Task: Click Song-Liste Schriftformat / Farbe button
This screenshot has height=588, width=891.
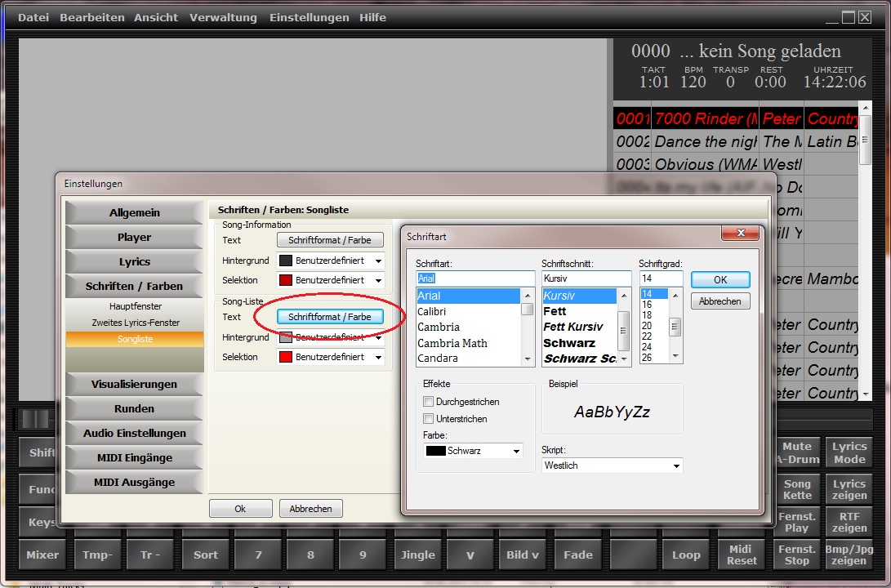Action: (x=330, y=317)
